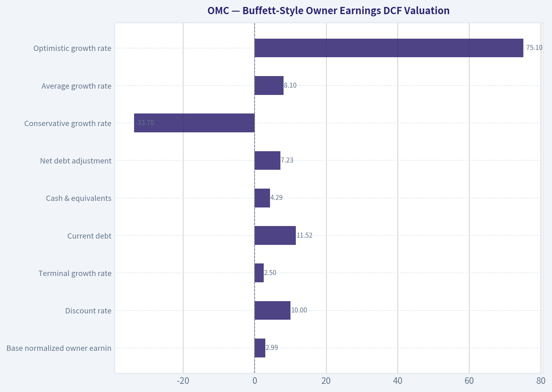Select the 'Average growth rate' axis label

click(x=76, y=86)
